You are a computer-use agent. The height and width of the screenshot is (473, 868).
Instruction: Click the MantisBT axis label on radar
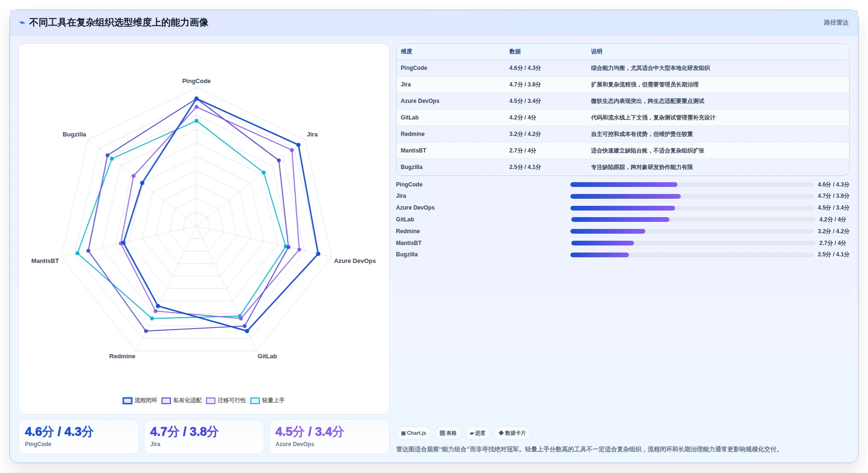click(45, 261)
